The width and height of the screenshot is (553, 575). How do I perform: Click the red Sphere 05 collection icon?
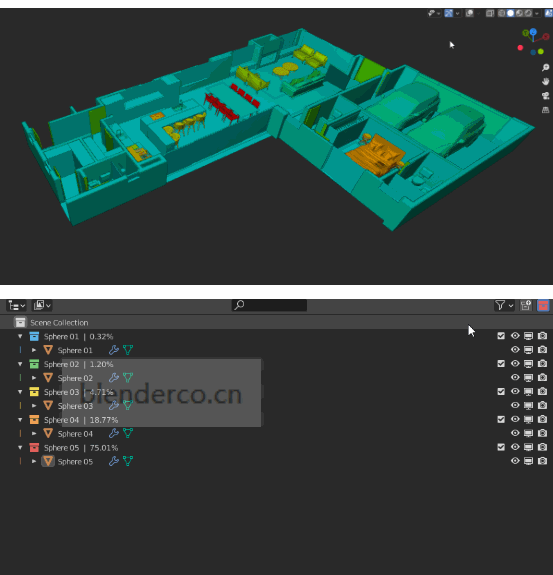(34, 447)
